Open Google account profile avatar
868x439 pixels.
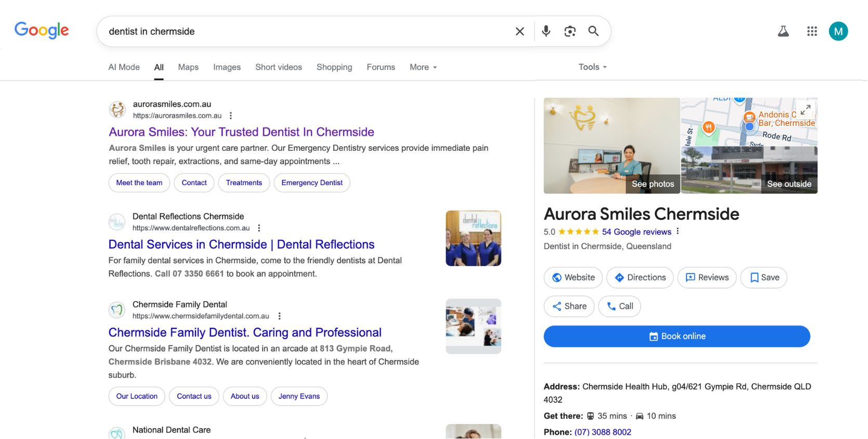tap(838, 31)
